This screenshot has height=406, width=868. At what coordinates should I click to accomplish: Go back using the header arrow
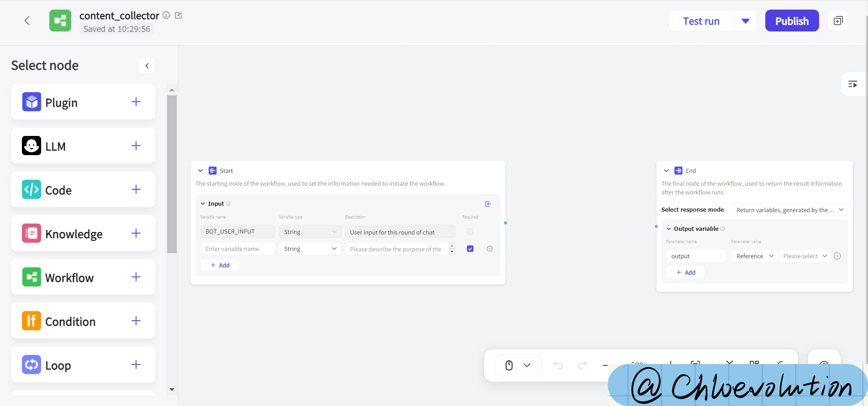[x=27, y=21]
